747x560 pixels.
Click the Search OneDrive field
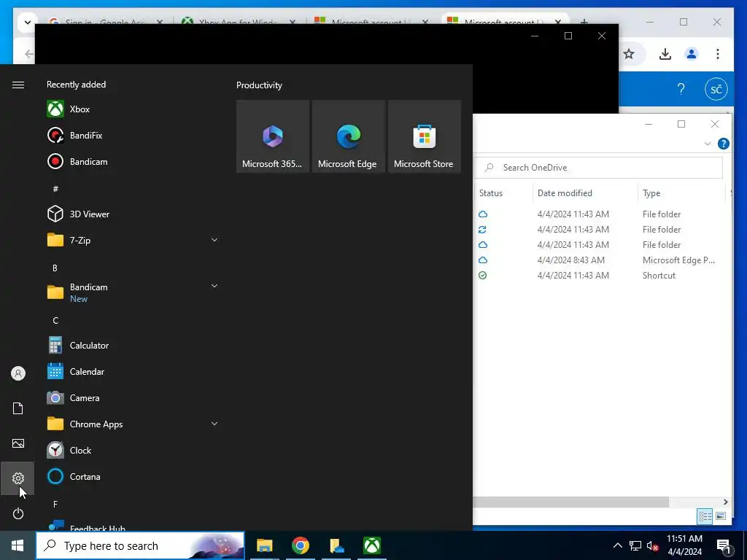point(598,168)
